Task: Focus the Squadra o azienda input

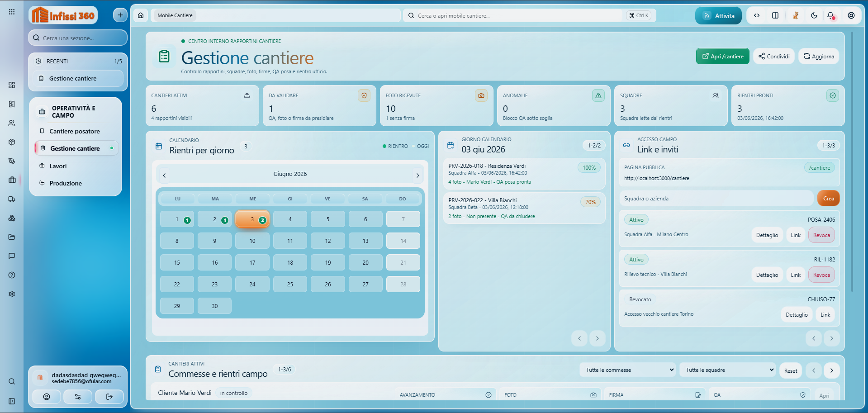Action: coord(716,199)
